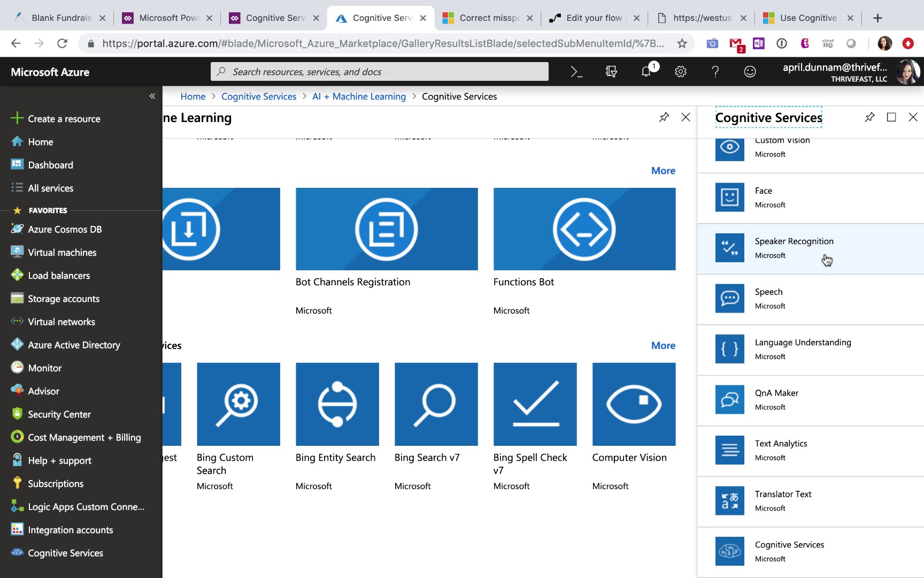Pin the Cognitive Services blade
Screen dimensions: 924x578
click(870, 117)
